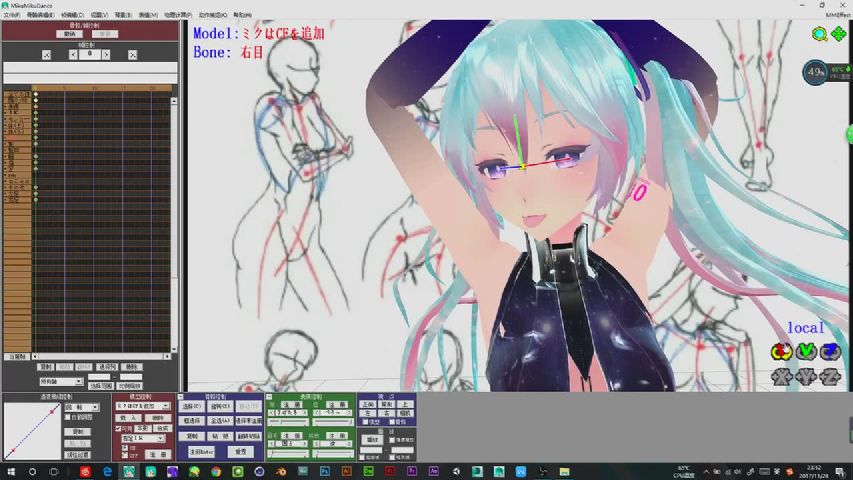This screenshot has width=853, height=480.
Task: Click the interpolation curve graph
Action: tap(32, 431)
